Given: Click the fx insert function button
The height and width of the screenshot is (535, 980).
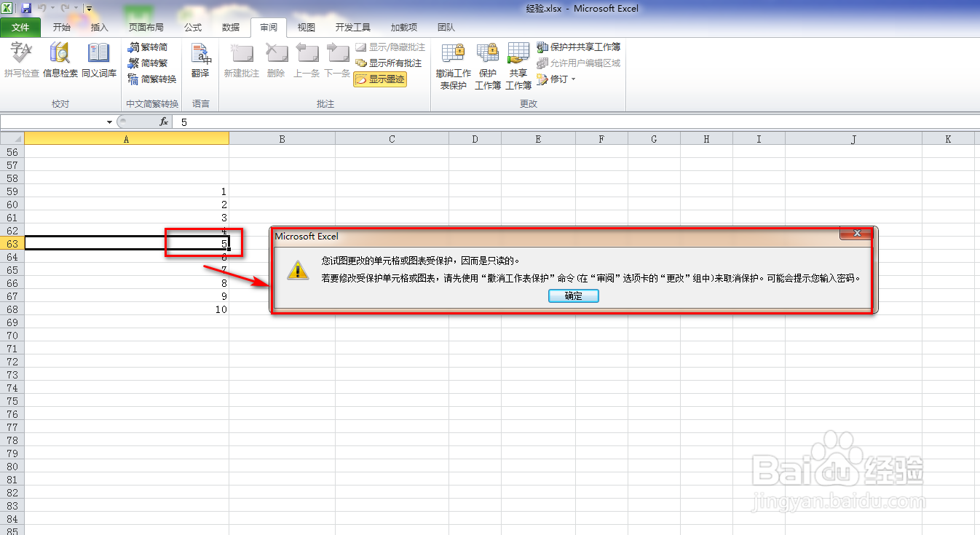Looking at the screenshot, I should click(x=164, y=122).
